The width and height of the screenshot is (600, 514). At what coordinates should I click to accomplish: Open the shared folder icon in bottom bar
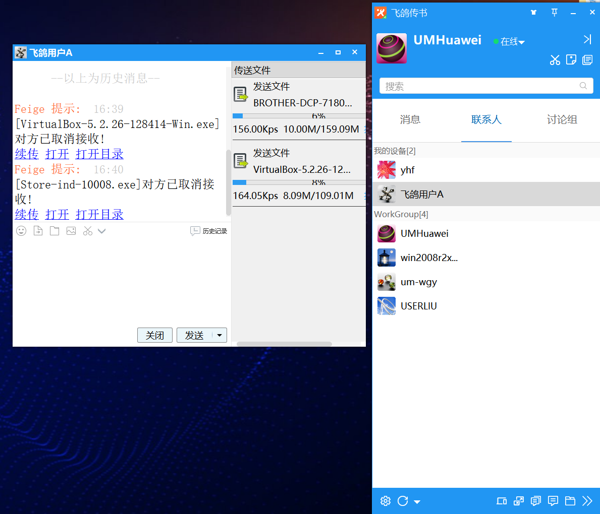pyautogui.click(x=570, y=501)
